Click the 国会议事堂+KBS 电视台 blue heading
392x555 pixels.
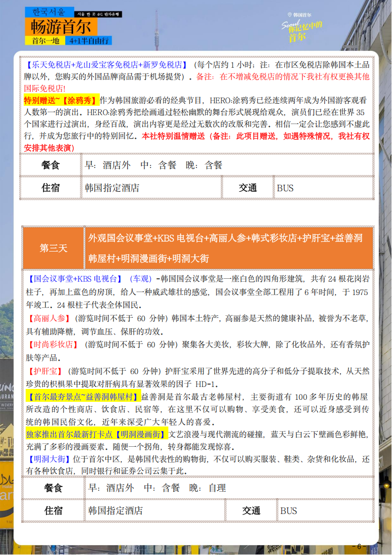(72, 279)
